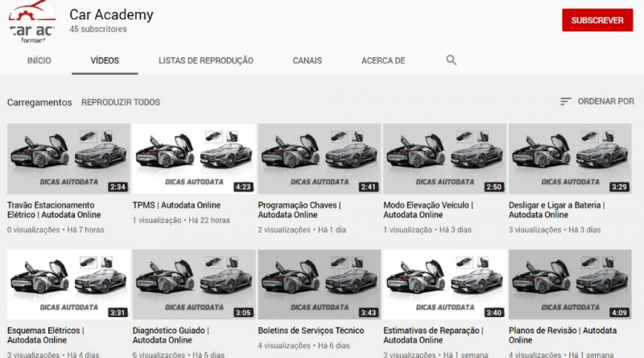Screen dimensions: 644x358
Task: Click the 3:29 duration badge
Action: coord(619,187)
